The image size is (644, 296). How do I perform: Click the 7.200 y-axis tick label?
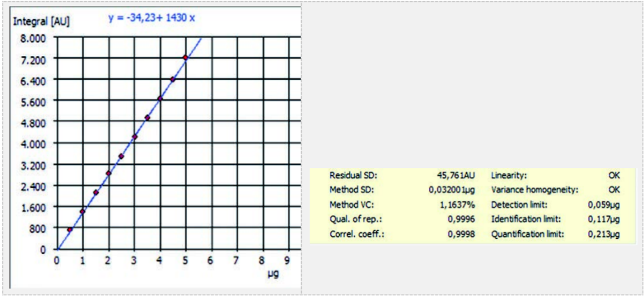point(34,59)
